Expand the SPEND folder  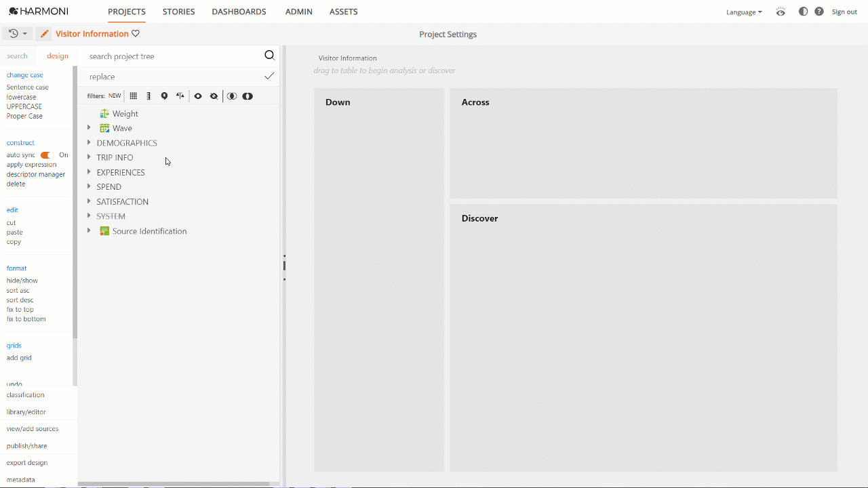click(89, 186)
